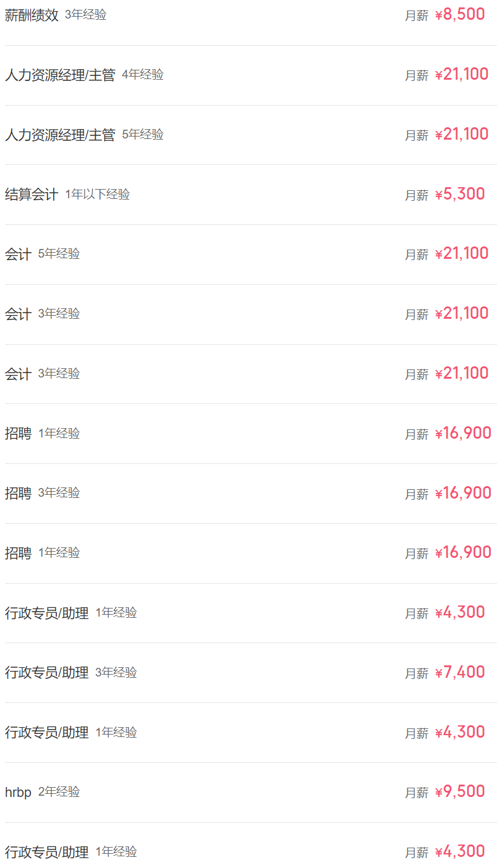This screenshot has height=868, width=497.
Task: Click the ¥8,500 monthly salary figure
Action: [x=460, y=15]
